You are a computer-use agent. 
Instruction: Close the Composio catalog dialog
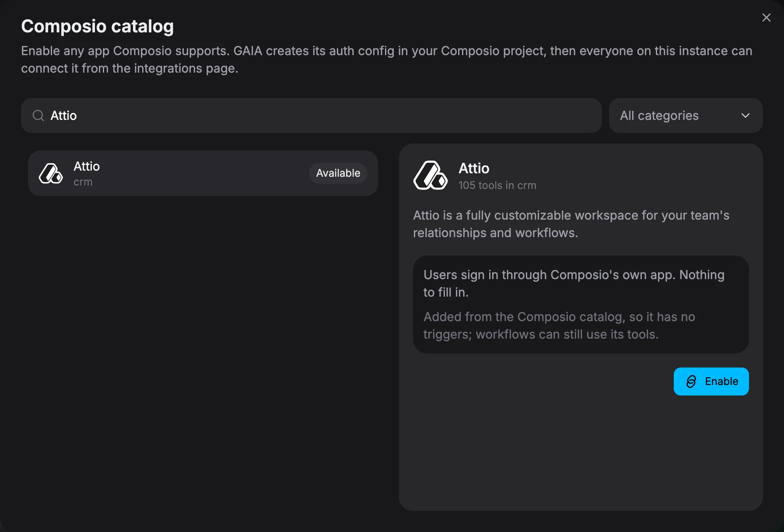[766, 17]
